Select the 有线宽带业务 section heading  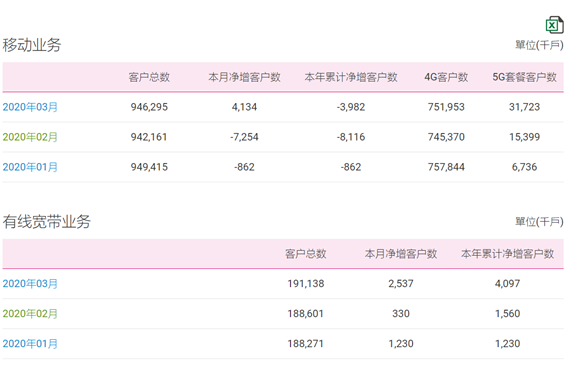coord(47,222)
